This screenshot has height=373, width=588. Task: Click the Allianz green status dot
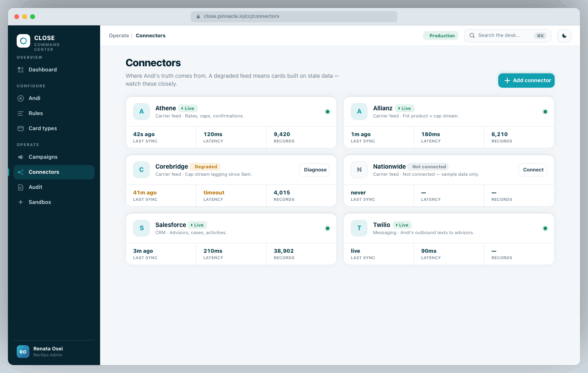(545, 112)
